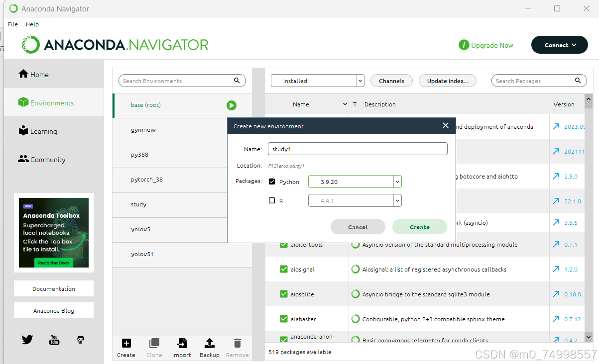Sort packages by the Name column header
This screenshot has height=364, width=599.
[301, 104]
